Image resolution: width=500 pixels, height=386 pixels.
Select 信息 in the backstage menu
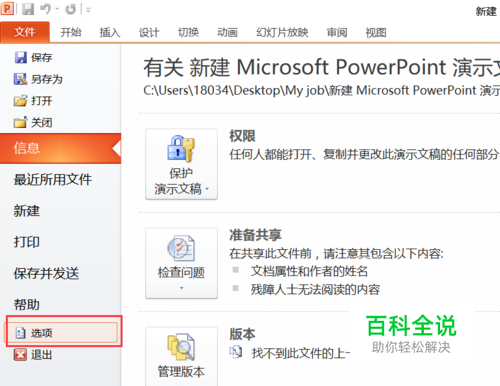click(60, 148)
